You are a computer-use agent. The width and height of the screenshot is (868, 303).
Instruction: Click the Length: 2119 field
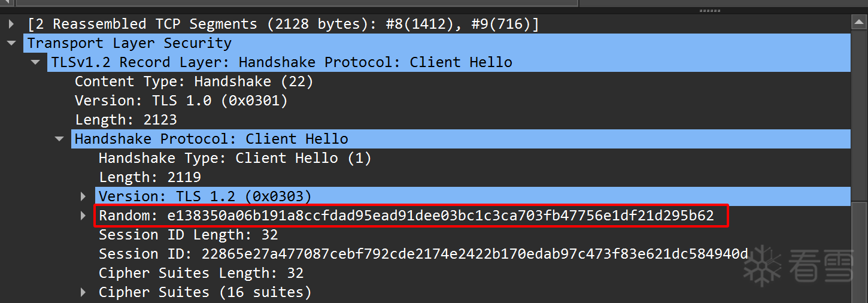(x=150, y=177)
